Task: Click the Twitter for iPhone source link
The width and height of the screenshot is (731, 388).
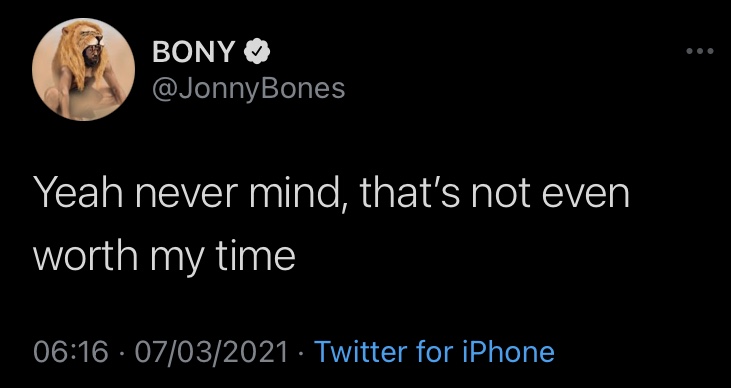Action: 434,352
